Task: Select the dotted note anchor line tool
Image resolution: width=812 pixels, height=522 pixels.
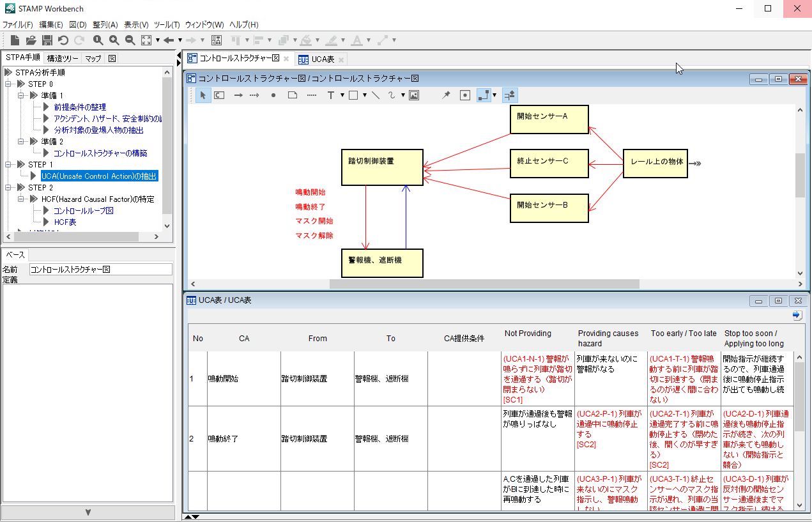Action: point(312,95)
